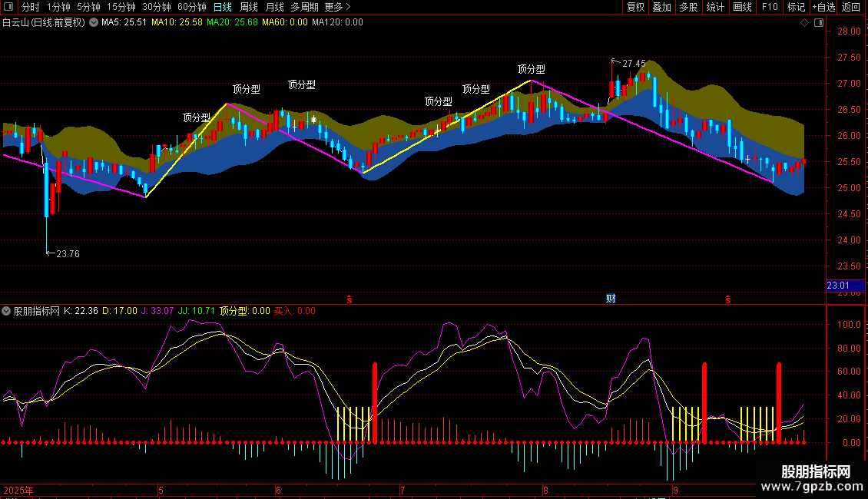Open F10 company information
This screenshot has width=868, height=499.
(770, 7)
